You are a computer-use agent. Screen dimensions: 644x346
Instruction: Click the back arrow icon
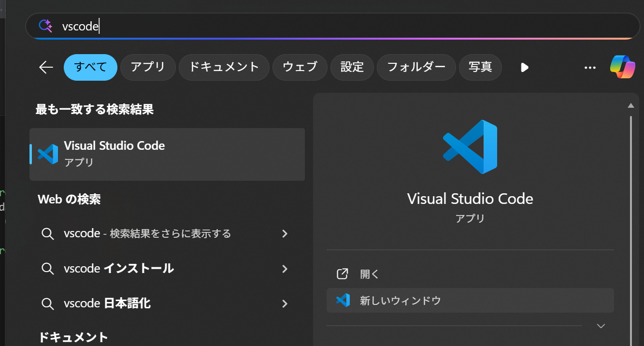pos(46,67)
